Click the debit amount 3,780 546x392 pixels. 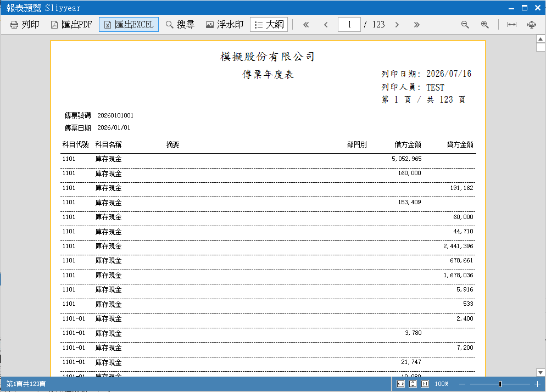pos(413,333)
